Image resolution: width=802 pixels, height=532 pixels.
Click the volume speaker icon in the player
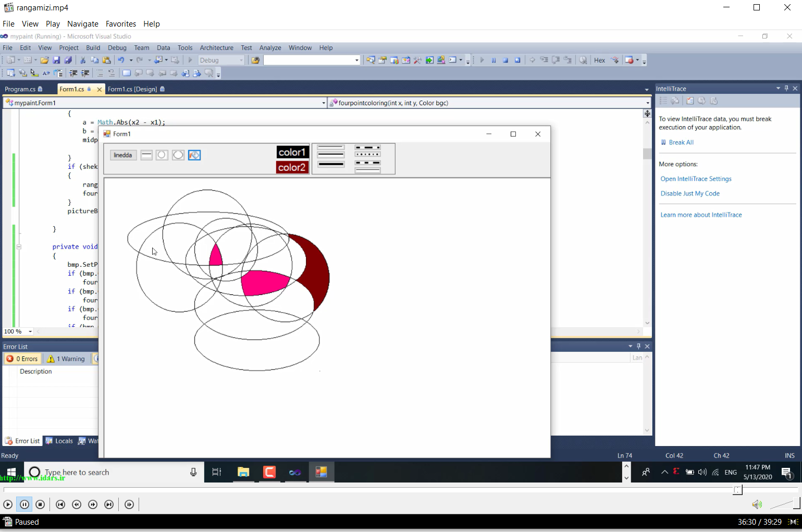(757, 504)
